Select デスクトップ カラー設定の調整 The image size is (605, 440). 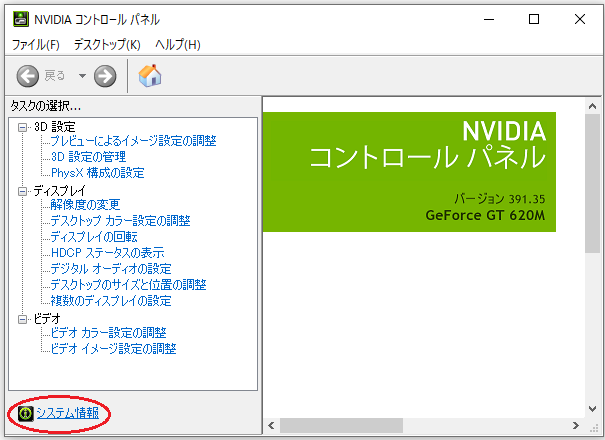tap(120, 221)
